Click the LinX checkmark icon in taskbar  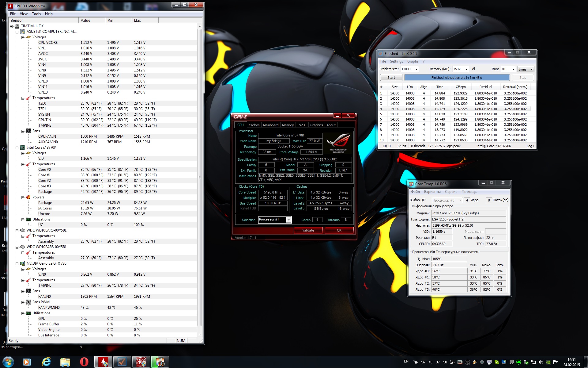[122, 362]
